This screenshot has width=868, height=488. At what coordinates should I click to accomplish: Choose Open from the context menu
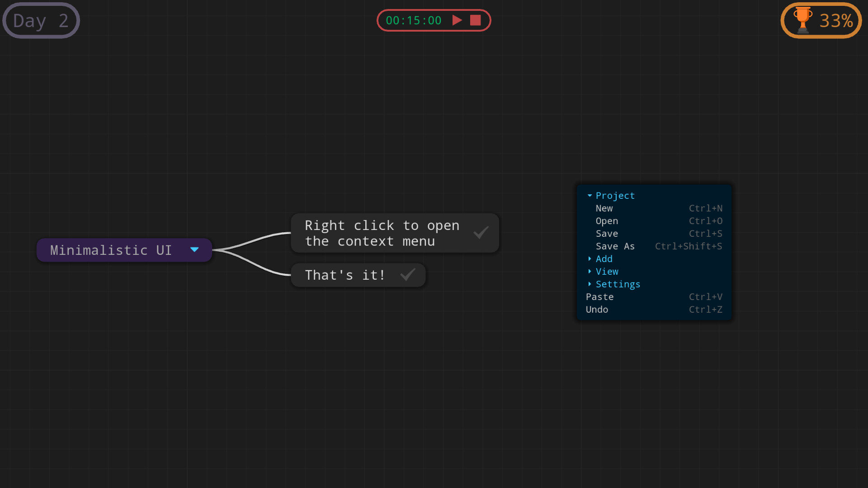coord(654,221)
